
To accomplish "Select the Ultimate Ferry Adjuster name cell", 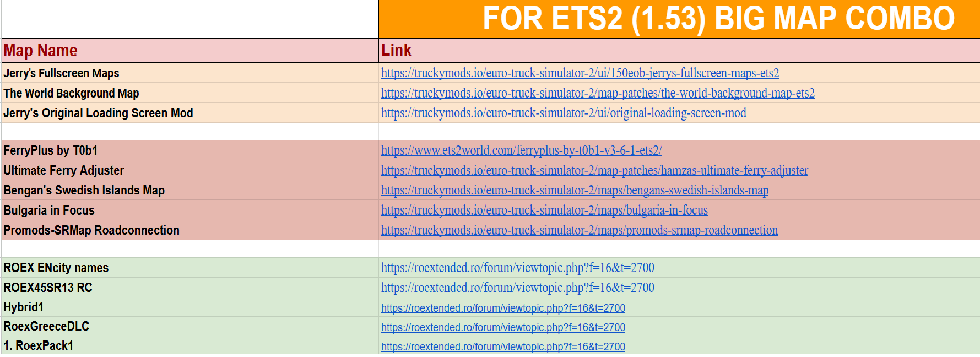I will coord(190,170).
